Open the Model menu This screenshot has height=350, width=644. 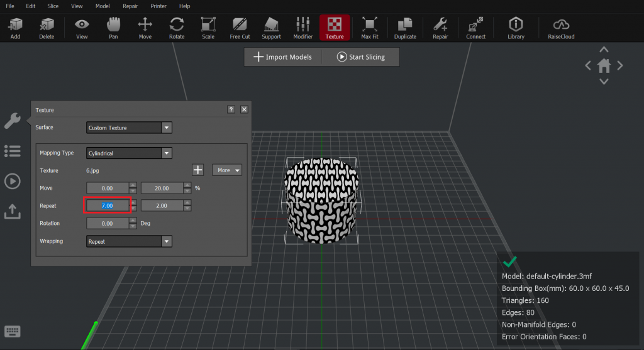coord(103,6)
